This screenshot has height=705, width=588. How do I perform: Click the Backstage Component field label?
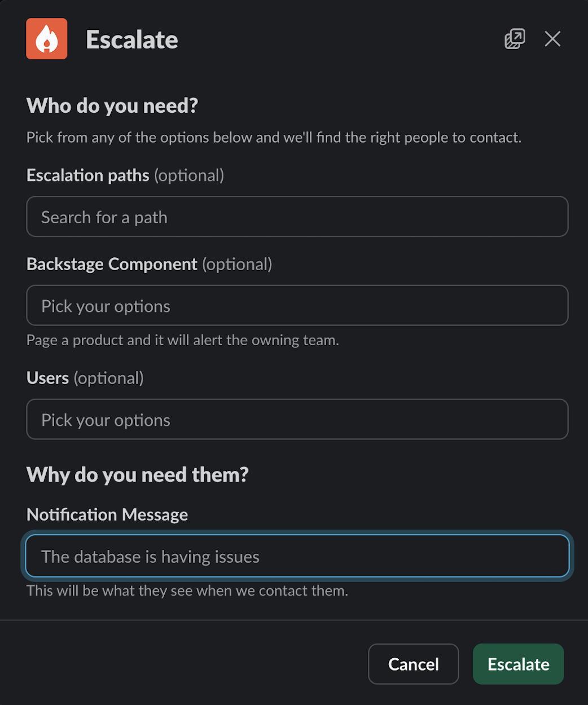(112, 264)
